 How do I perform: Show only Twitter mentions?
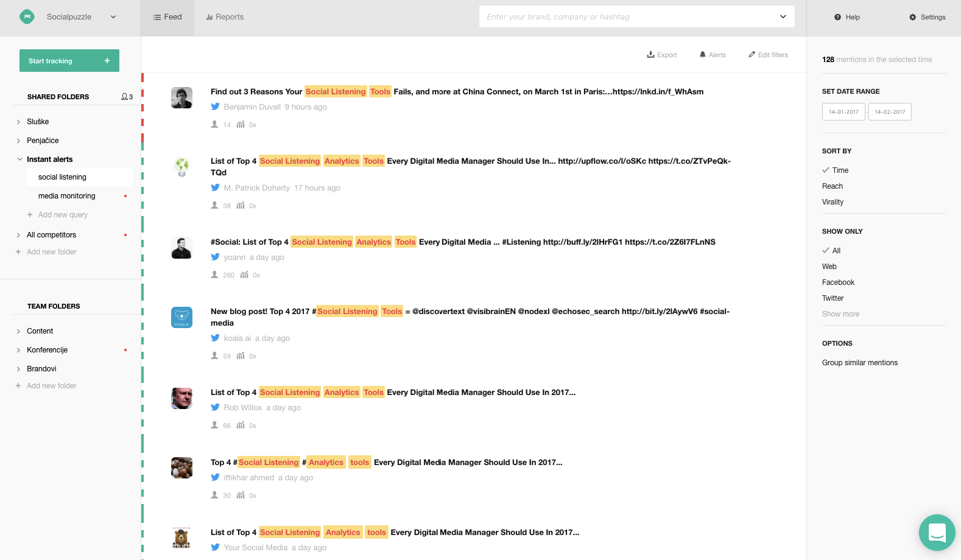click(x=833, y=298)
